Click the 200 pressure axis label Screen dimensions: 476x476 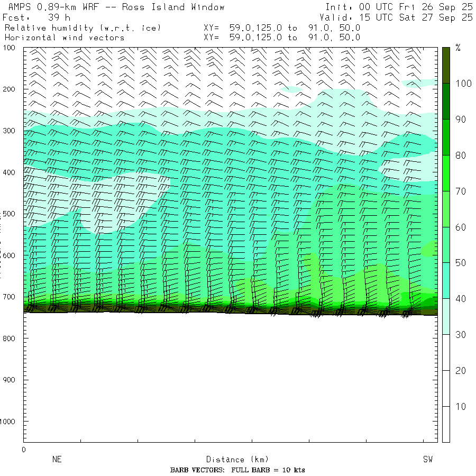[x=9, y=89]
